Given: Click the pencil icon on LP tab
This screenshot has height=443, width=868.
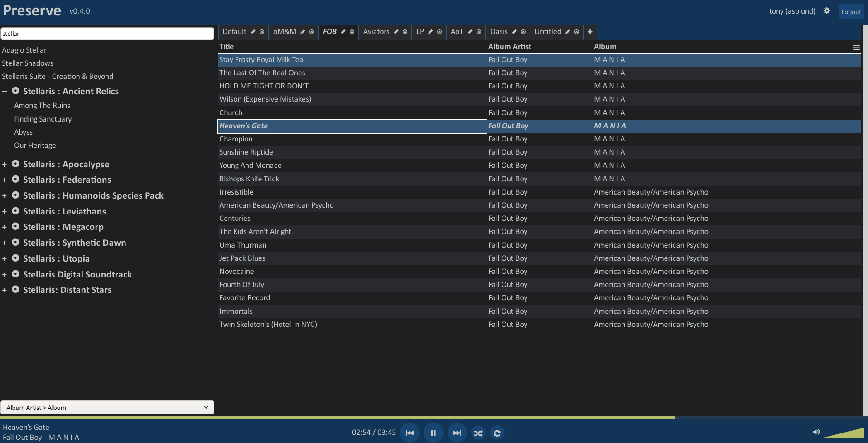Looking at the screenshot, I should point(430,32).
